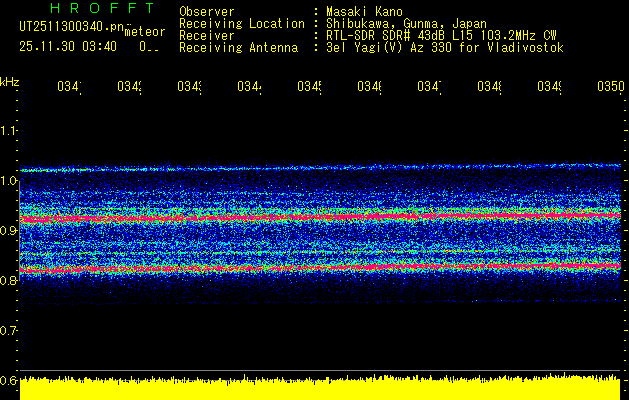Click the kHz axis unit label

click(10, 81)
